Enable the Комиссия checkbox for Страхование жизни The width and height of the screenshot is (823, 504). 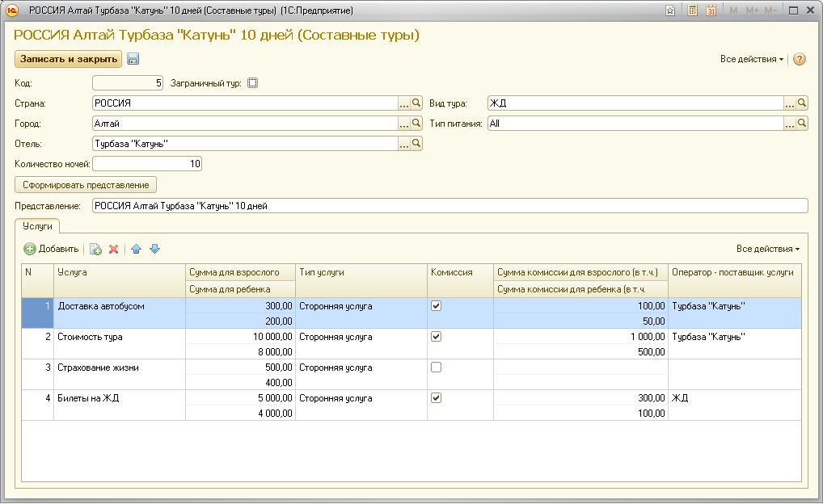coord(437,367)
